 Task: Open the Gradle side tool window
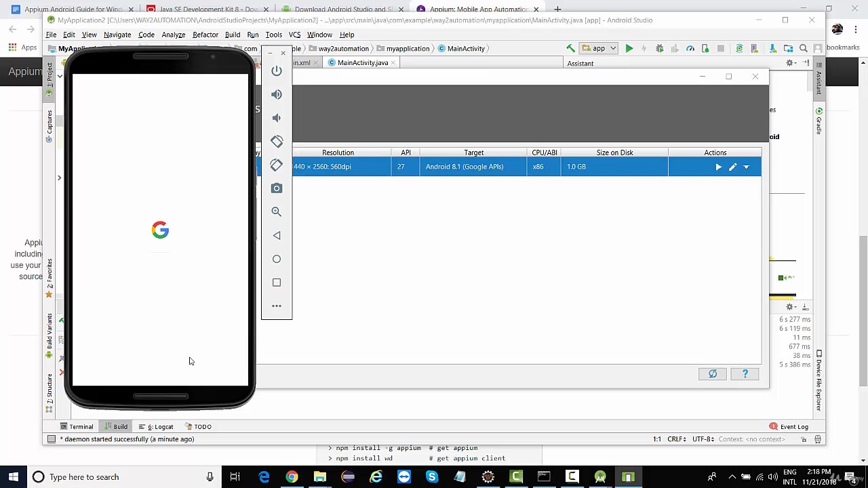(x=819, y=119)
